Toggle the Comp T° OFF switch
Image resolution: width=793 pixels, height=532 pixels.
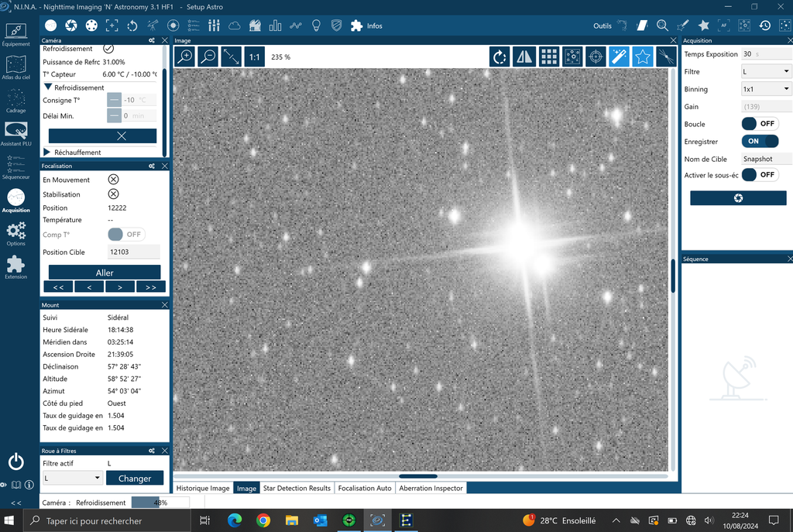[126, 235]
